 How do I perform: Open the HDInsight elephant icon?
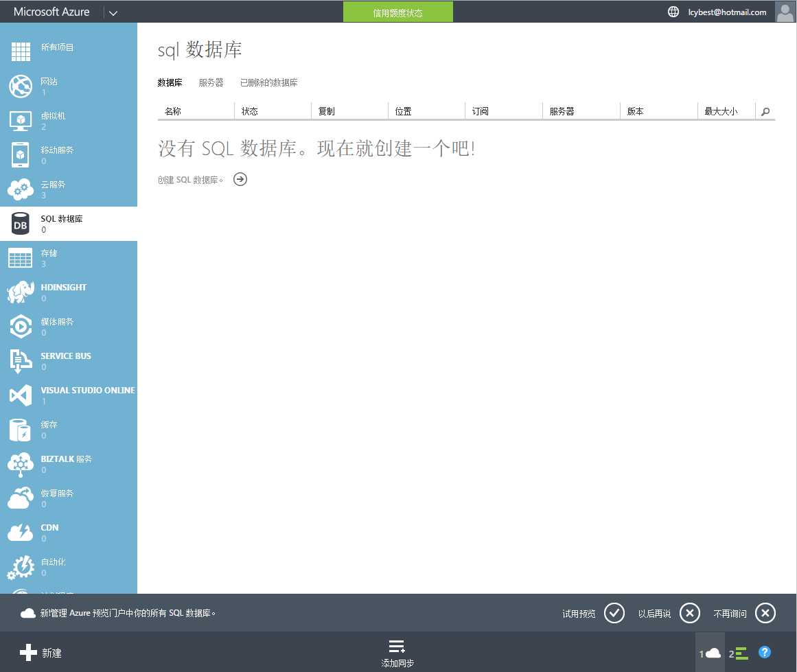click(x=21, y=292)
